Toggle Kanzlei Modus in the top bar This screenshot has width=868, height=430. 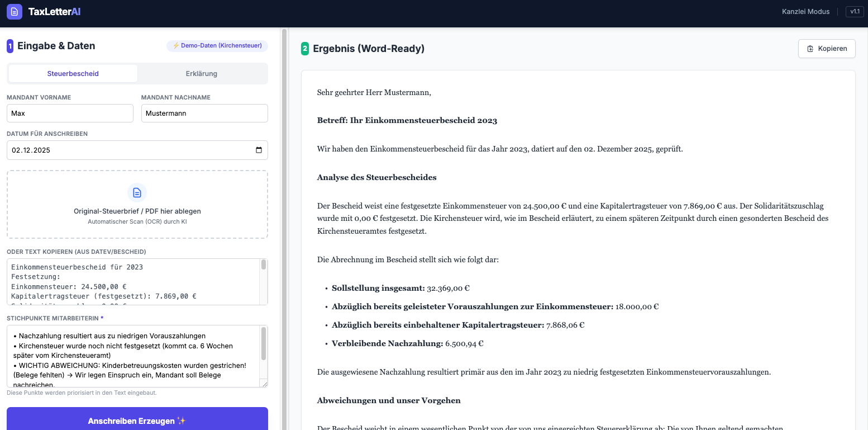805,11
